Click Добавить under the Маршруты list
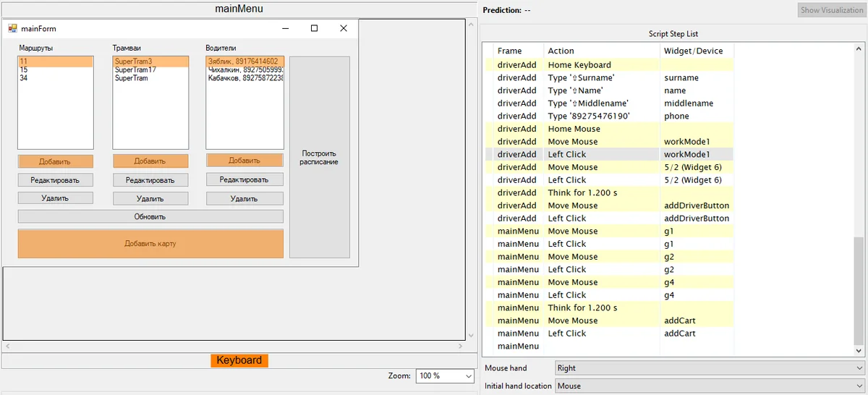This screenshot has width=868, height=395. point(56,161)
